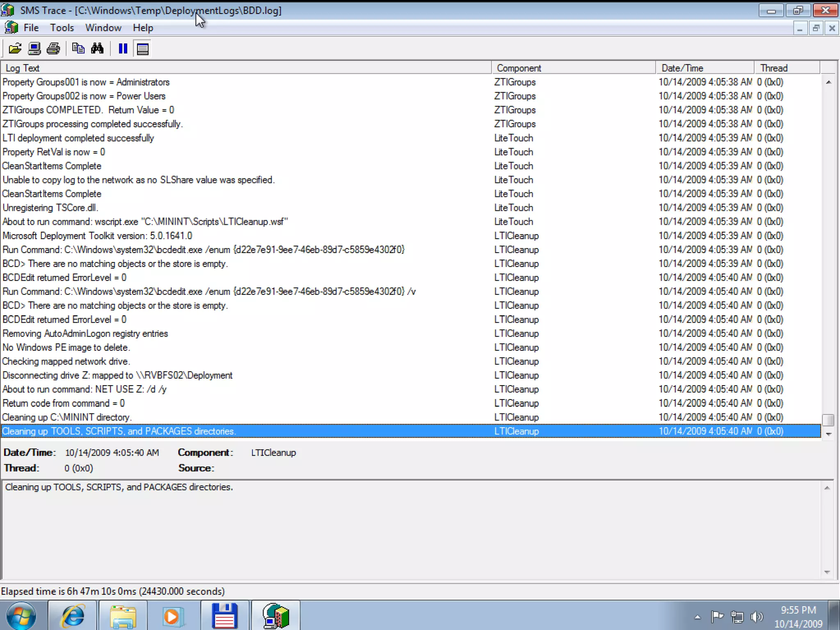
Task: Click the log list scroll down arrow
Action: [828, 434]
